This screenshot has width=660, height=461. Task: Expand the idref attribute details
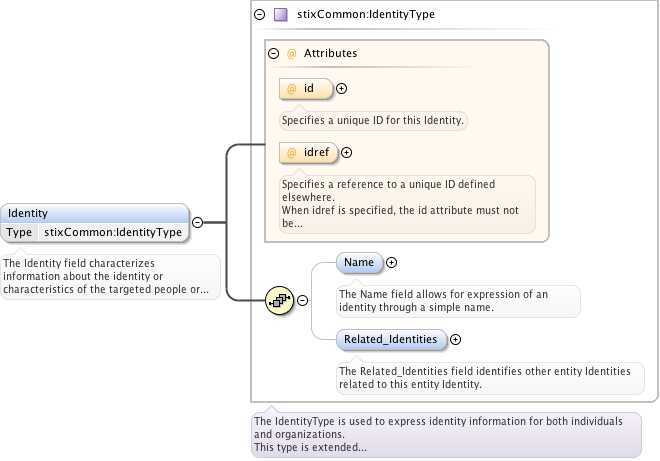coord(347,153)
